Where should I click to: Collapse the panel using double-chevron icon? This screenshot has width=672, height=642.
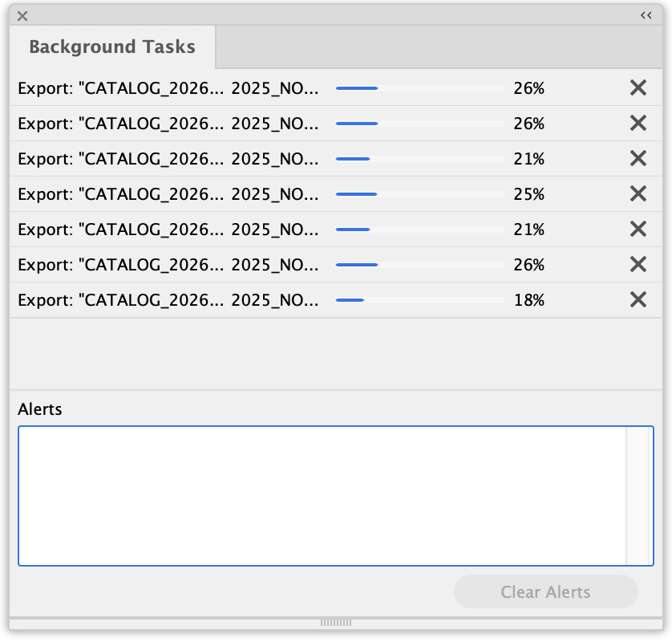[x=646, y=15]
